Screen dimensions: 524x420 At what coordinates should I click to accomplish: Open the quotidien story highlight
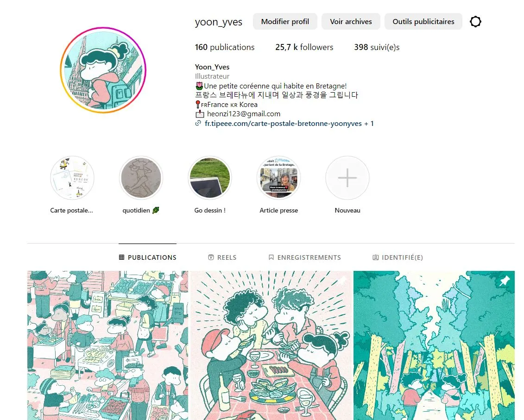[141, 178]
